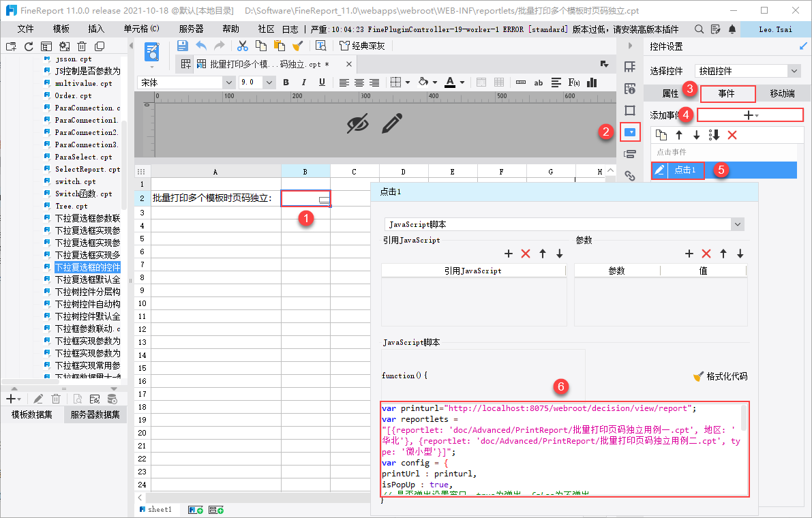Align cell text to the right
The width and height of the screenshot is (812, 518).
point(374,82)
